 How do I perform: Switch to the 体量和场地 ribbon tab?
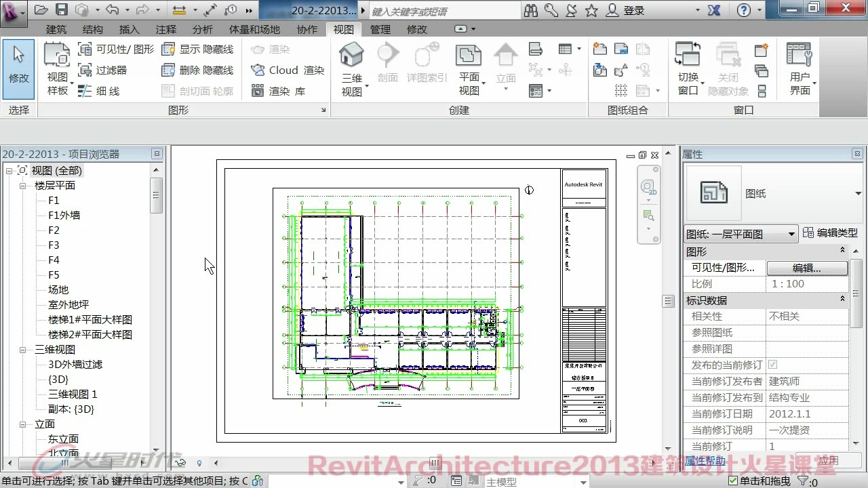click(x=254, y=30)
